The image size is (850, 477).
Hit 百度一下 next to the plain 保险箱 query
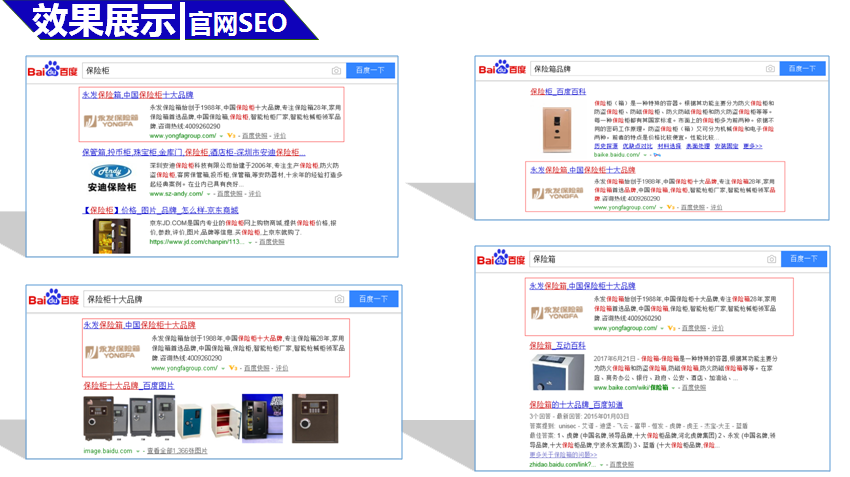coord(803,259)
